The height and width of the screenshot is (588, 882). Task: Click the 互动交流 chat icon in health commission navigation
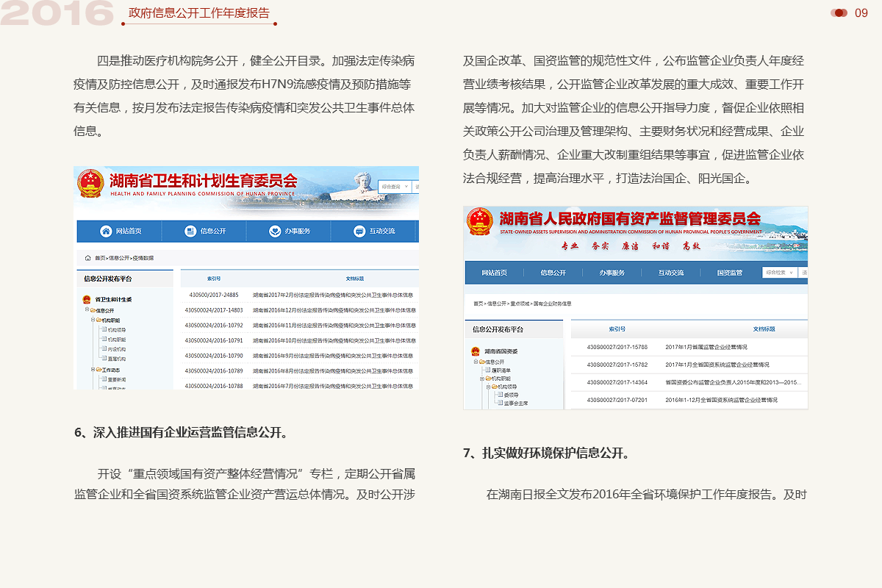[x=359, y=231]
